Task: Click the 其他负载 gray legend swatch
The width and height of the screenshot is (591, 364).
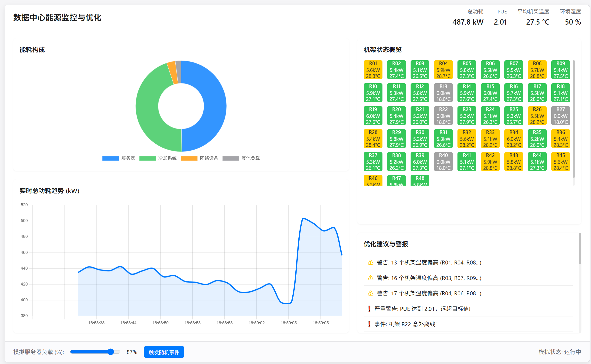Action: [231, 158]
